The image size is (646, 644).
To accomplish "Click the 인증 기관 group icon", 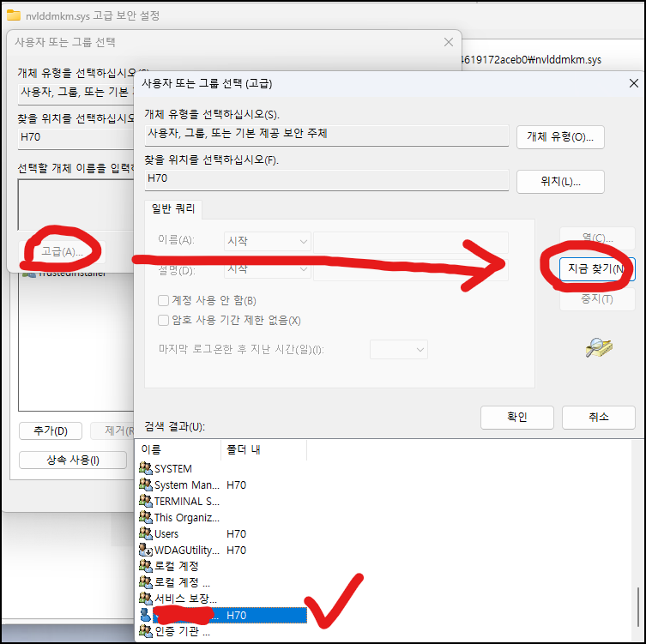I will coord(146,631).
